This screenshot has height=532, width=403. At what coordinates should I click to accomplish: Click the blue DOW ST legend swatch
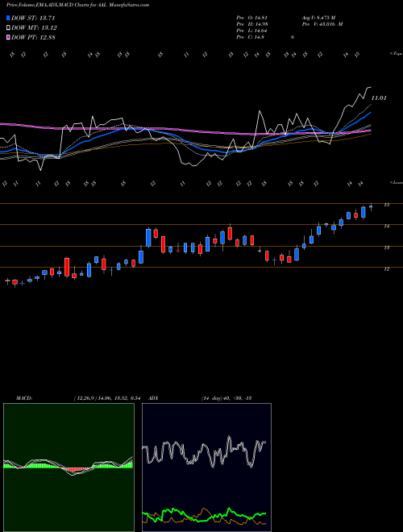tap(8, 18)
